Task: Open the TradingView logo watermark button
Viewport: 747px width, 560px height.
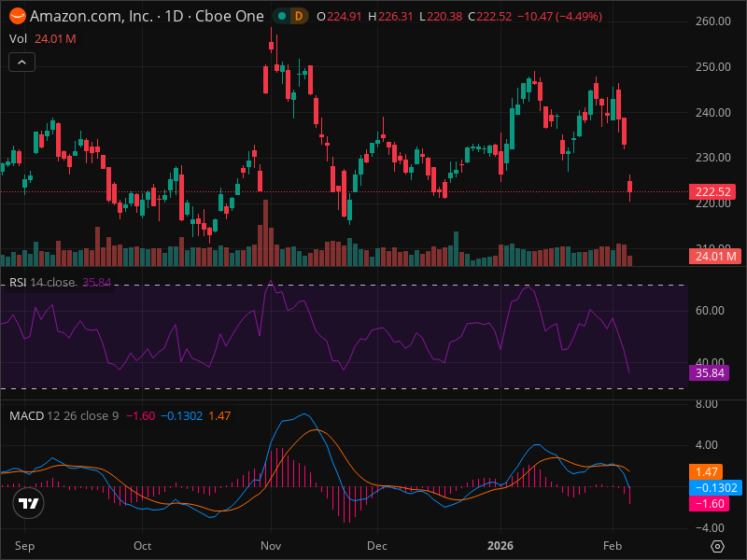Action: tap(29, 503)
